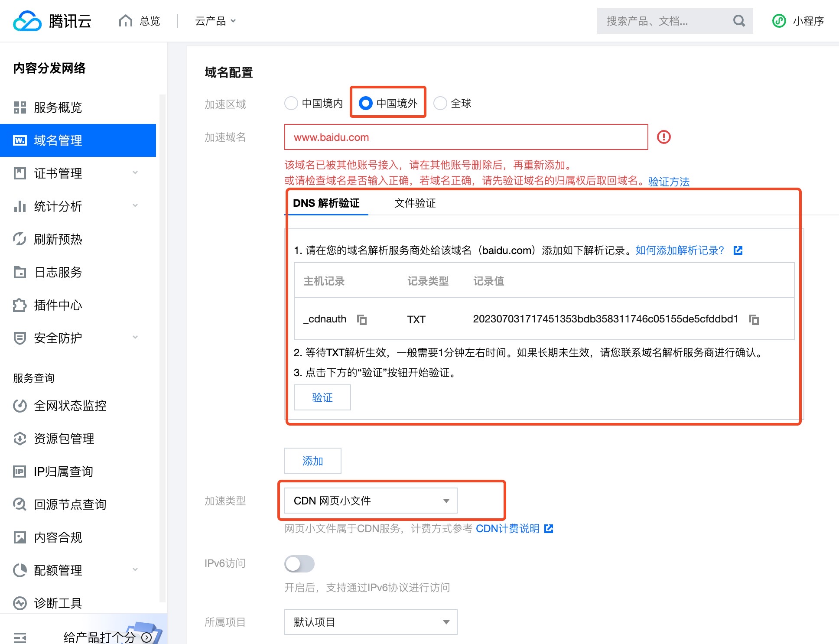839x644 pixels.
Task: Enable IPv6 访问
Action: pos(299,564)
